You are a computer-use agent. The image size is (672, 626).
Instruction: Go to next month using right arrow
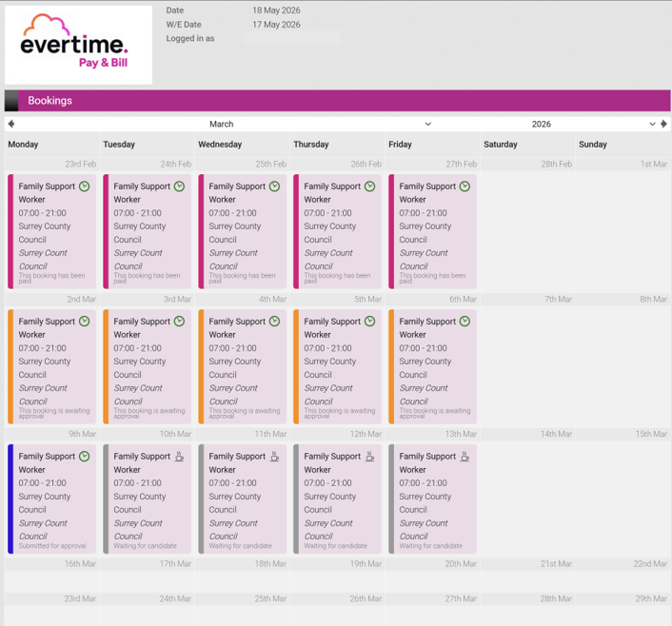click(663, 124)
